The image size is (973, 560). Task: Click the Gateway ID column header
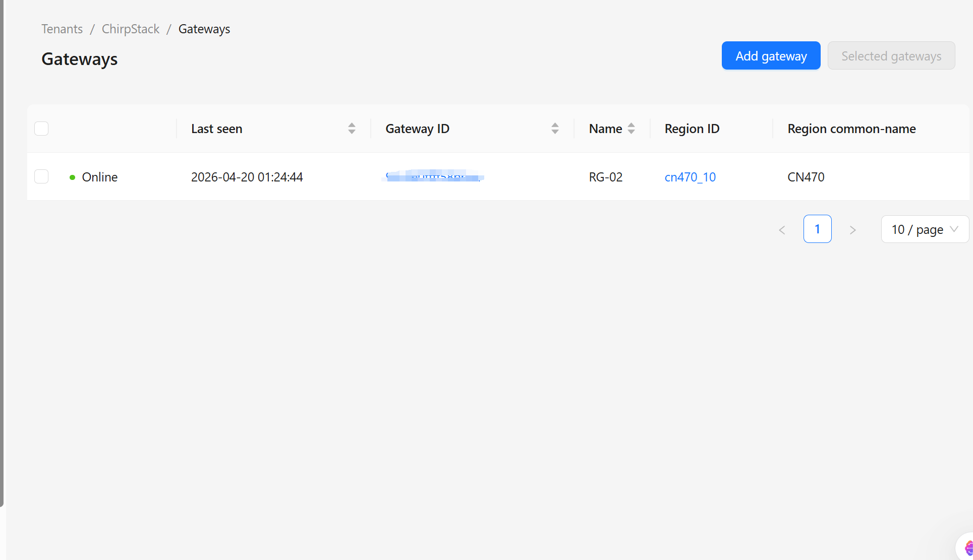click(473, 129)
